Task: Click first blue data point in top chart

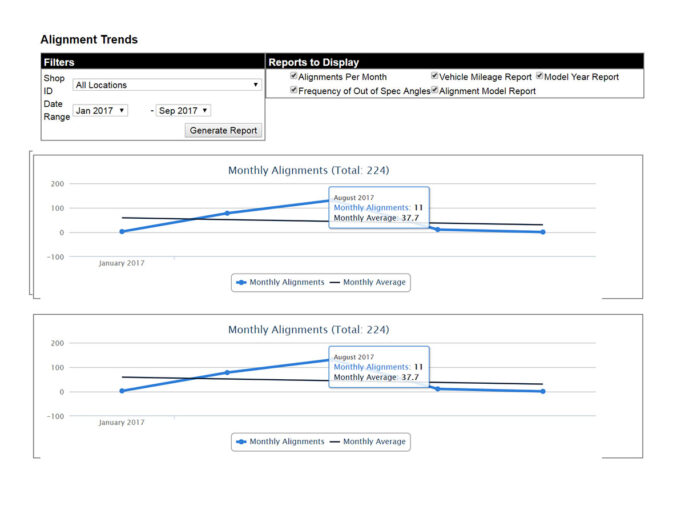Action: tap(122, 231)
